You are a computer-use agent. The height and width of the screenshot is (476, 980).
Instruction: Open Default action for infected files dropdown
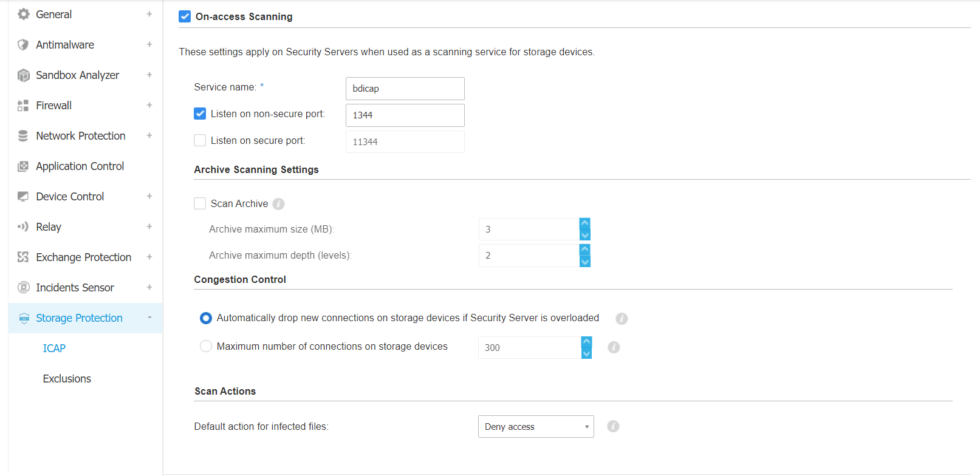pyautogui.click(x=535, y=427)
